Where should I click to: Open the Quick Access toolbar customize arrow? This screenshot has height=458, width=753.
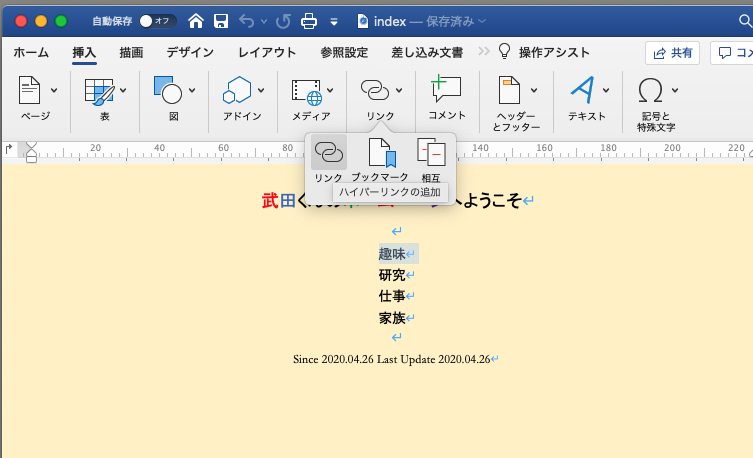[x=334, y=21]
